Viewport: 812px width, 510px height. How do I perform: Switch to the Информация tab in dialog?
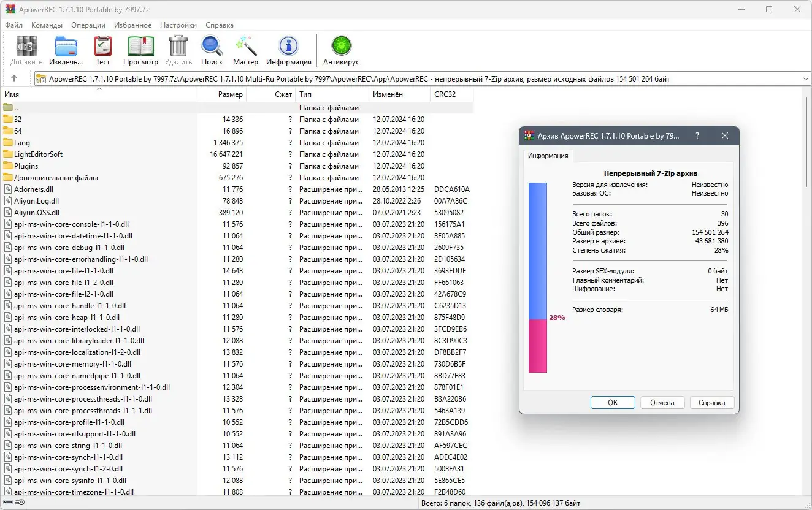pyautogui.click(x=548, y=156)
